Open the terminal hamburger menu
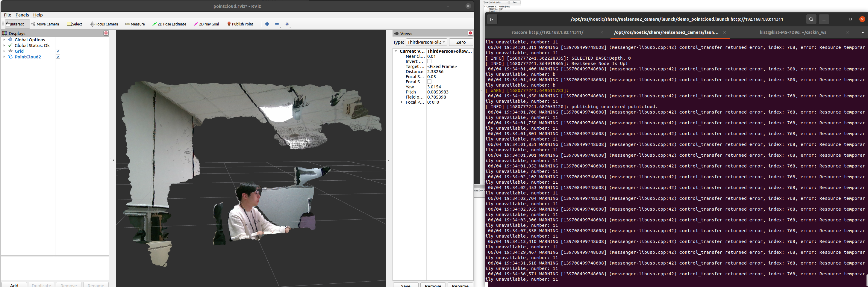 (824, 19)
